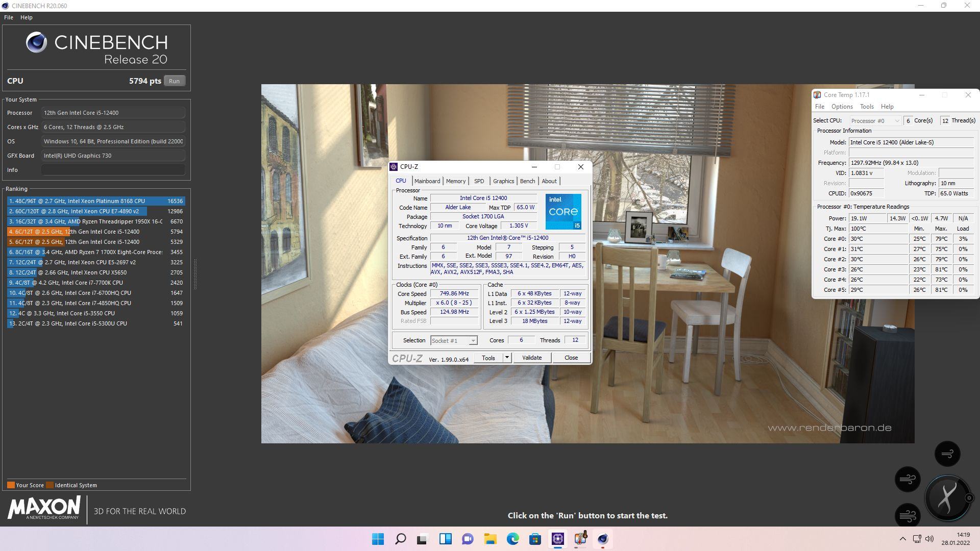Switch to CPU-Z Bench tab
This screenshot has width=980, height=551.
tap(527, 181)
